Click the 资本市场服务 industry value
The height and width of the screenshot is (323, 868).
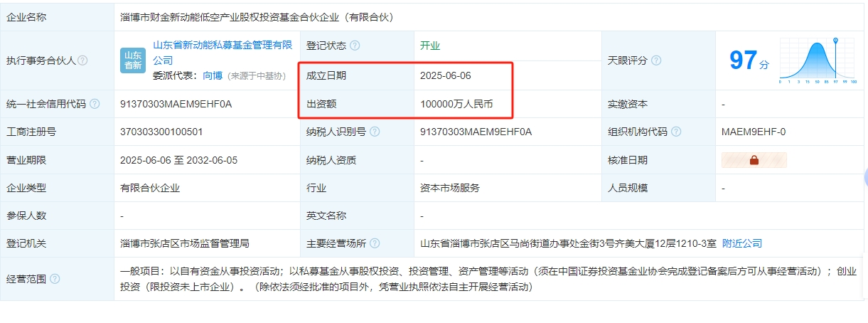point(450,189)
